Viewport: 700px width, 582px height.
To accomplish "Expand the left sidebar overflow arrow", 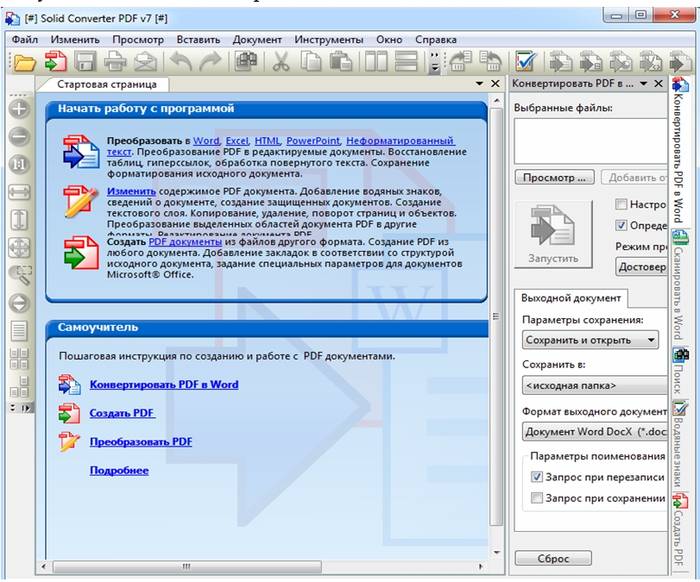I will click(x=12, y=407).
